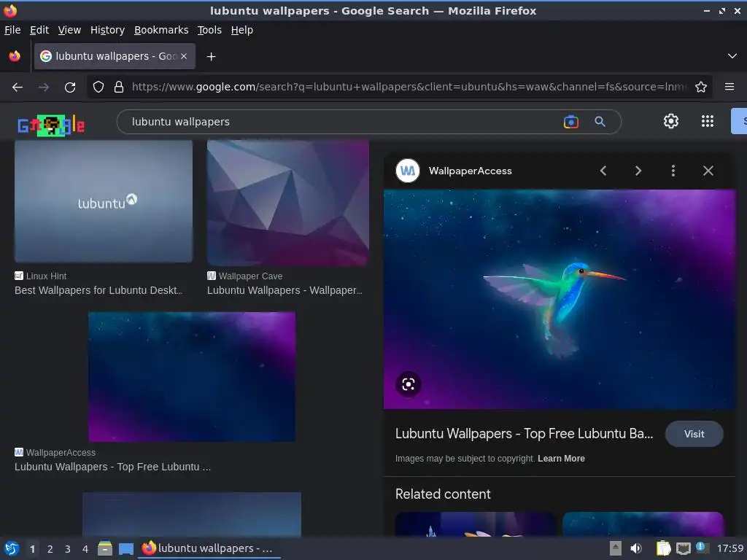This screenshot has height=560, width=747.
Task: Bookmark this page with star icon
Action: point(701,87)
